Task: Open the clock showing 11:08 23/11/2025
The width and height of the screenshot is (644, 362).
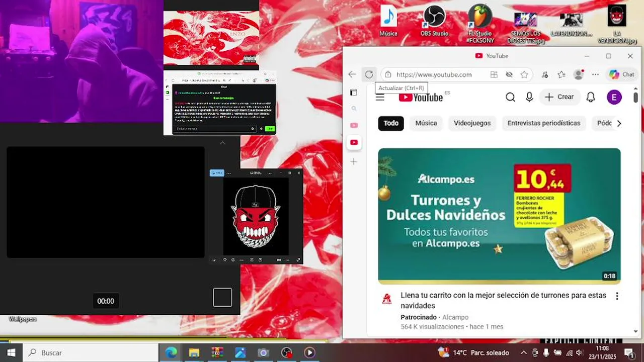Action: [x=602, y=352]
